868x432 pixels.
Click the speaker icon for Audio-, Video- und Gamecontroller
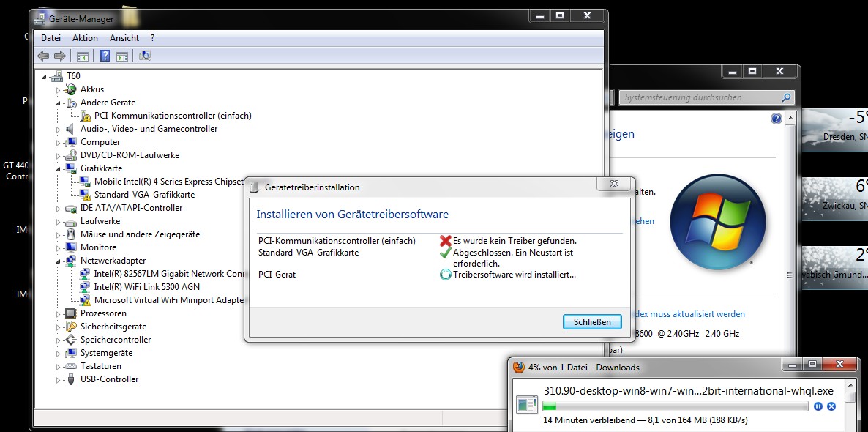(70, 129)
